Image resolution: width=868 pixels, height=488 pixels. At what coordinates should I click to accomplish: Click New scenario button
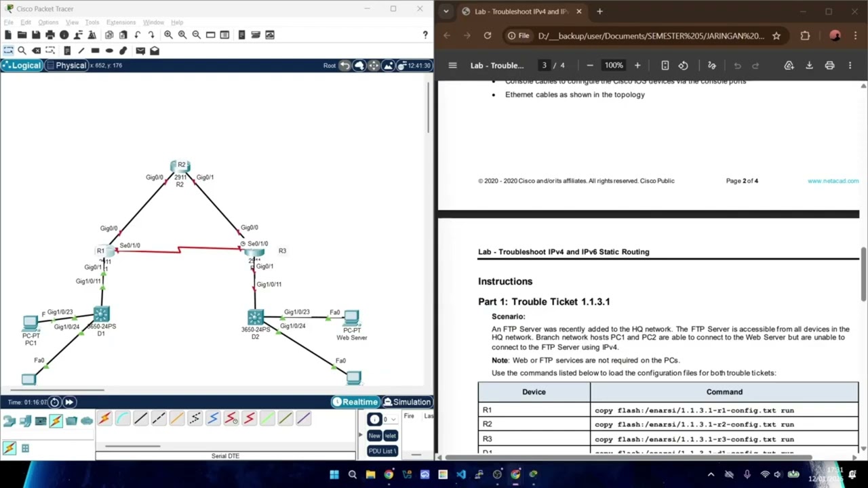click(374, 436)
